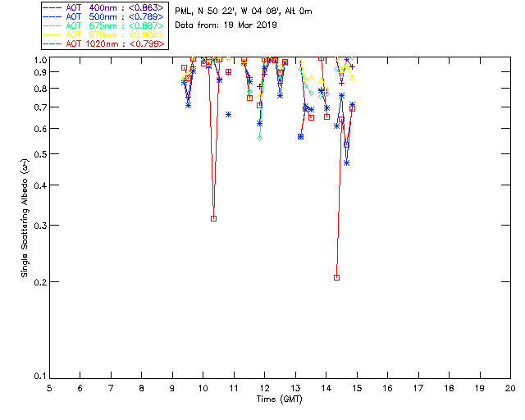Click the y-axis tick label 0.7

40,107
